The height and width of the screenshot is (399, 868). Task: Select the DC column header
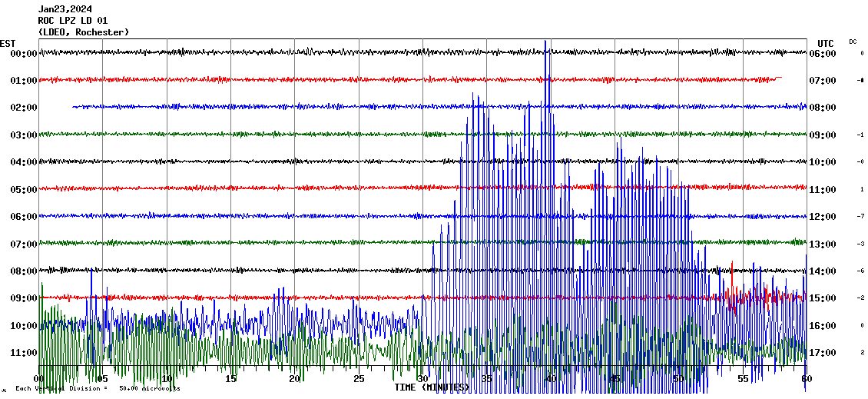point(853,42)
